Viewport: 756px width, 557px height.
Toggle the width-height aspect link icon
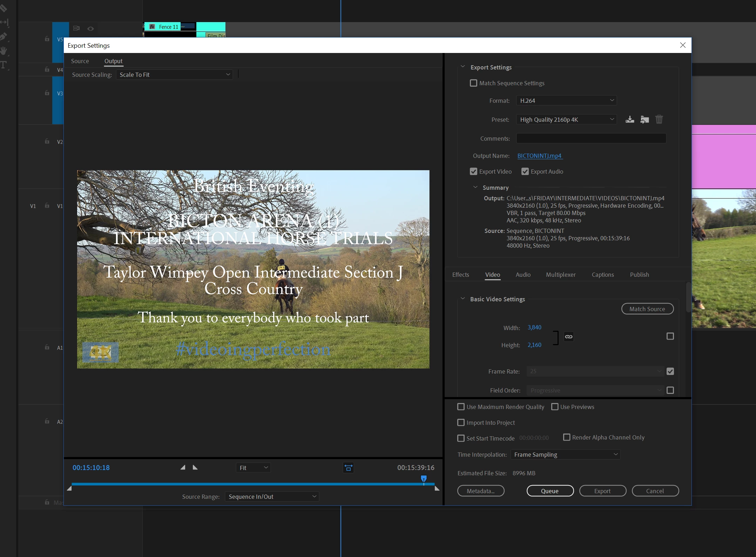point(569,337)
